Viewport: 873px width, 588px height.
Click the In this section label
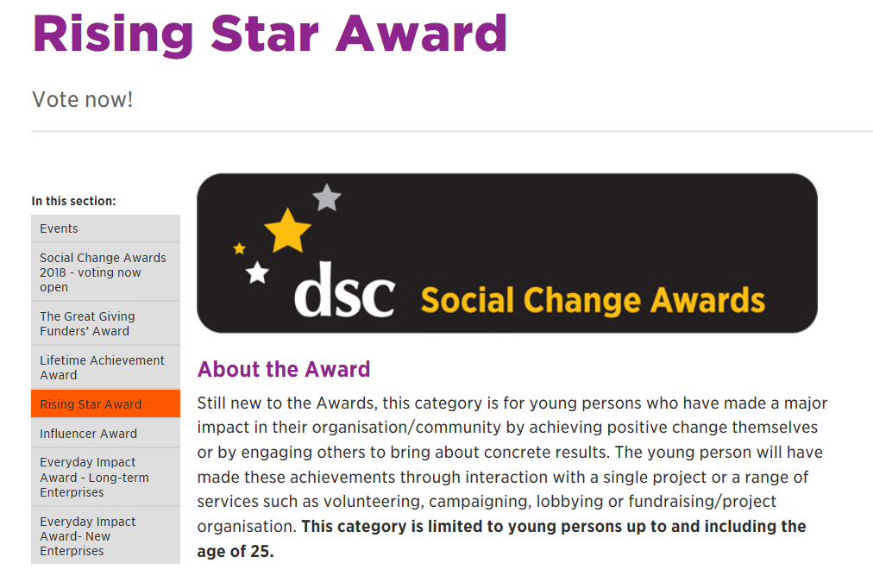click(x=73, y=201)
